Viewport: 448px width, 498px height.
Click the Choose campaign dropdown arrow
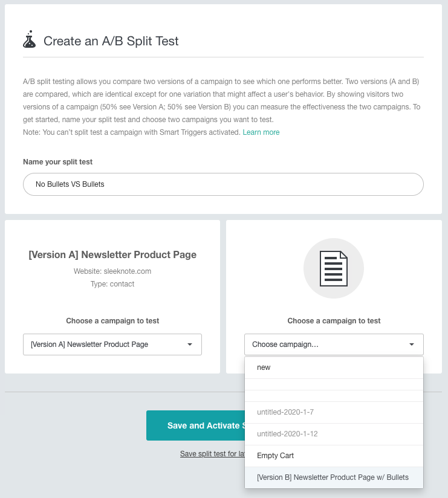(412, 344)
